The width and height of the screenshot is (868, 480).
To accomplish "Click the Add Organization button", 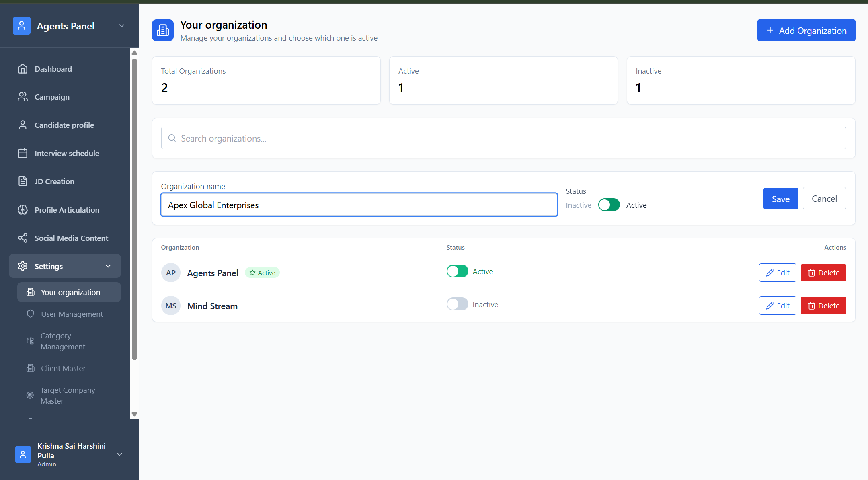I will (x=806, y=31).
